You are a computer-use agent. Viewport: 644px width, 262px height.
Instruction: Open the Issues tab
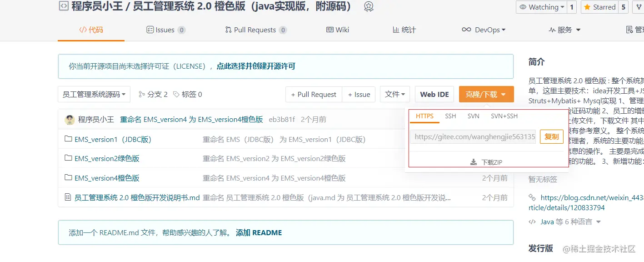tap(165, 30)
